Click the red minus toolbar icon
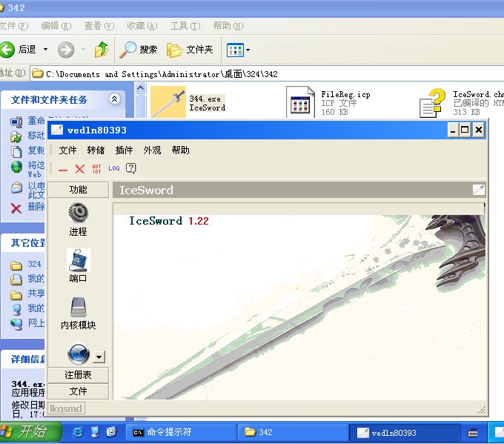Screen dimensions: 504x444 click(63, 170)
